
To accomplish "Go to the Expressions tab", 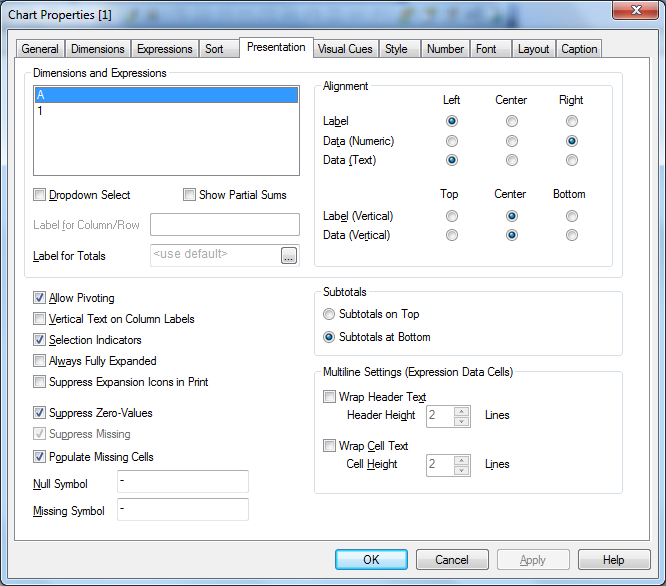I will (x=165, y=49).
